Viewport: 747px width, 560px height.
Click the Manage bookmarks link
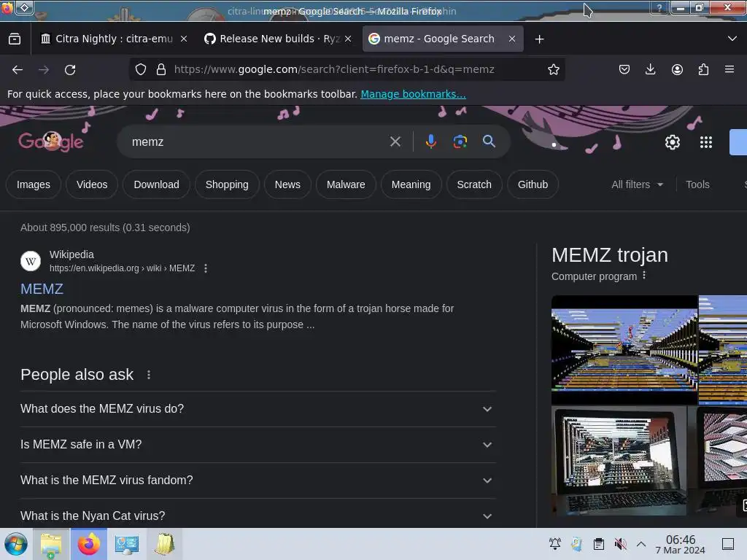pyautogui.click(x=413, y=94)
